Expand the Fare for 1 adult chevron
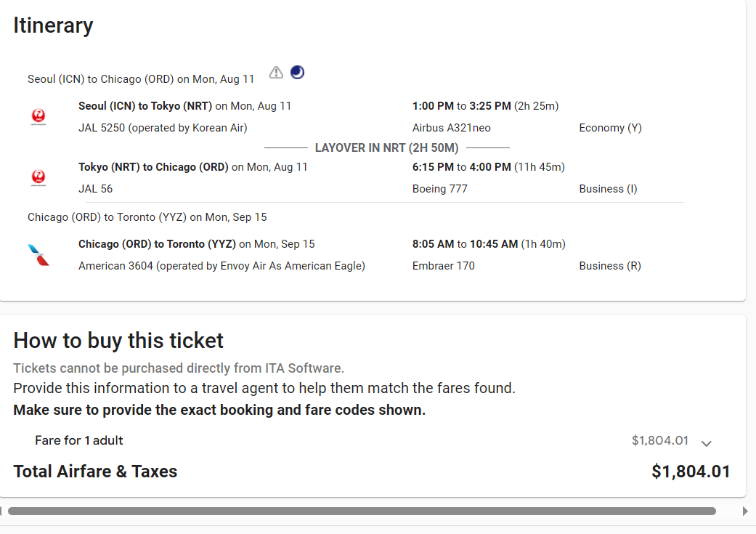The height and width of the screenshot is (534, 756). click(x=707, y=443)
